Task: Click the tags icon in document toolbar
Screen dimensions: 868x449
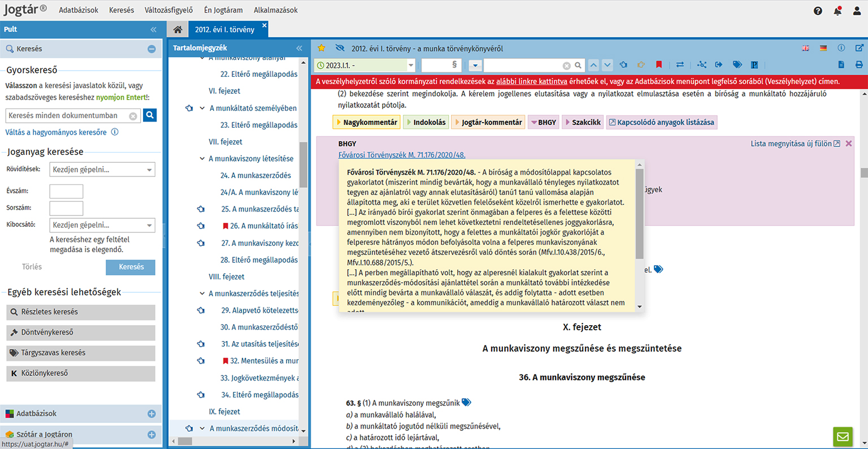Action: coord(737,65)
